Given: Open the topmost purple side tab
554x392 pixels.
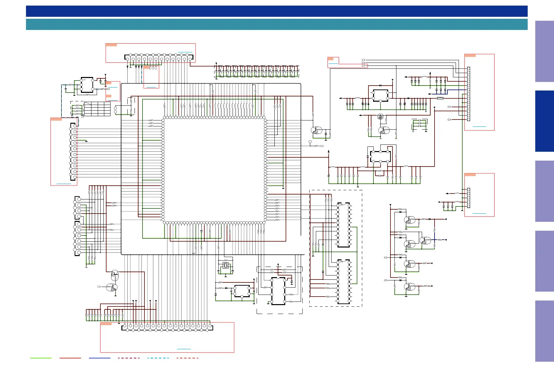Looking at the screenshot, I should coord(544,51).
